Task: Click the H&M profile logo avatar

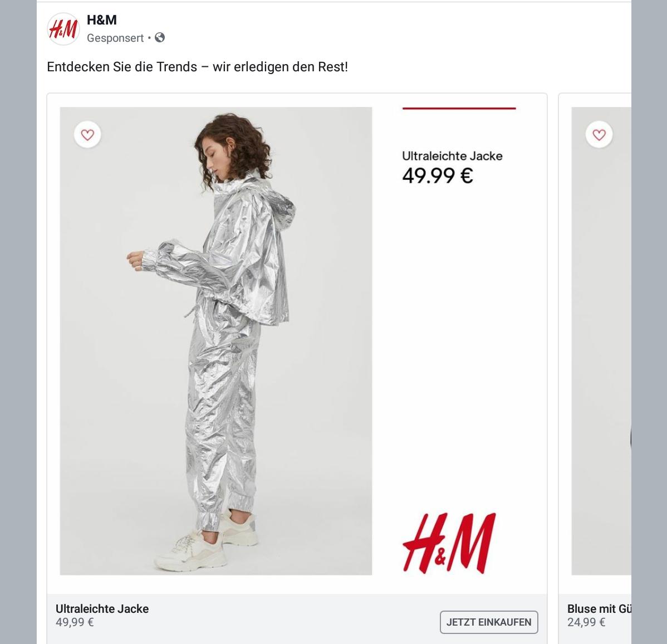Action: coord(63,29)
